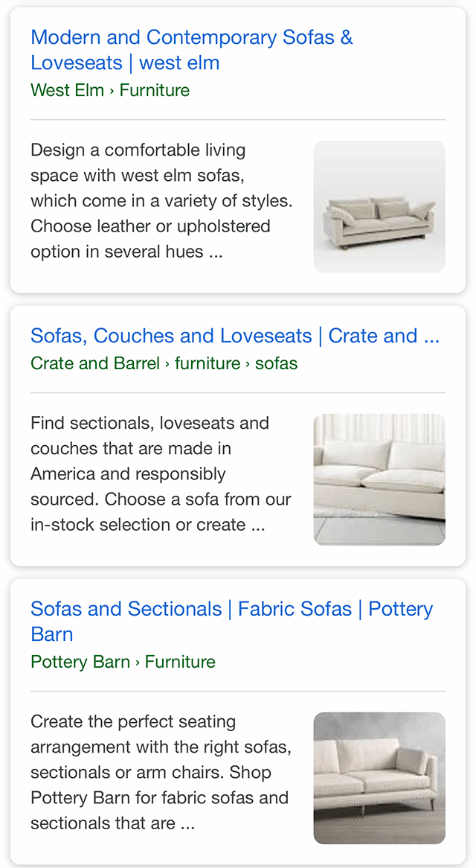Click the Pottery Barn breadcrumb text

tap(80, 662)
